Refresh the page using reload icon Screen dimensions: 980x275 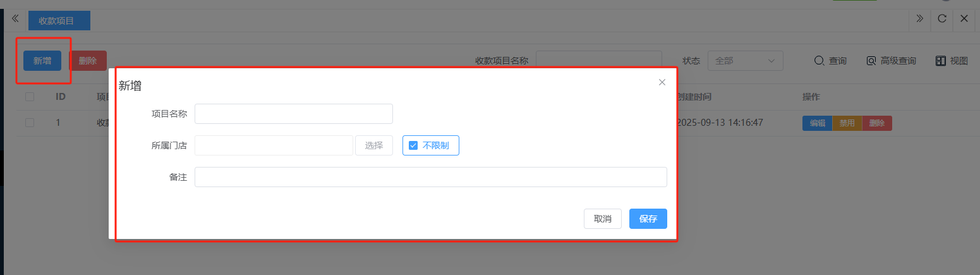pos(941,19)
